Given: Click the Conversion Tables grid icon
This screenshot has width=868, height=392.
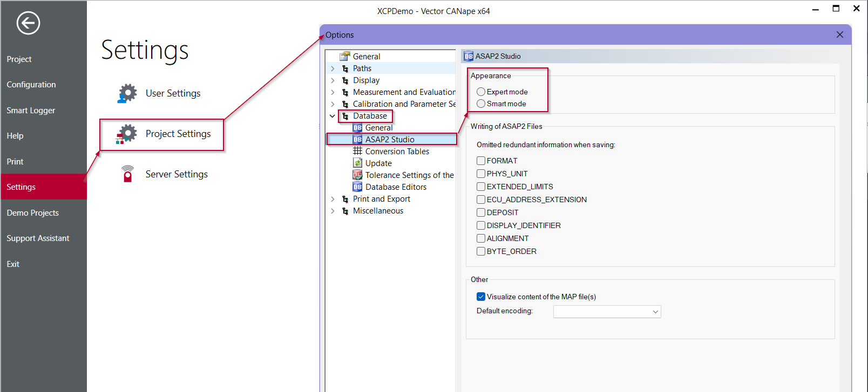Looking at the screenshot, I should pyautogui.click(x=357, y=151).
